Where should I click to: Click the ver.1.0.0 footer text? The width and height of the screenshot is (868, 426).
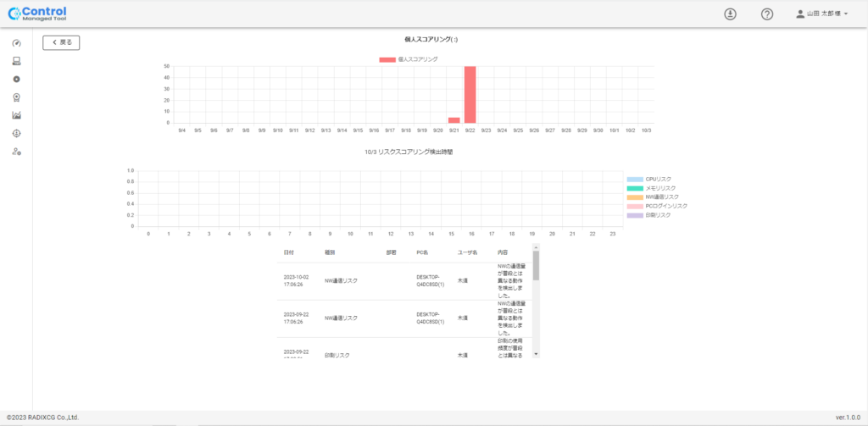tap(848, 418)
